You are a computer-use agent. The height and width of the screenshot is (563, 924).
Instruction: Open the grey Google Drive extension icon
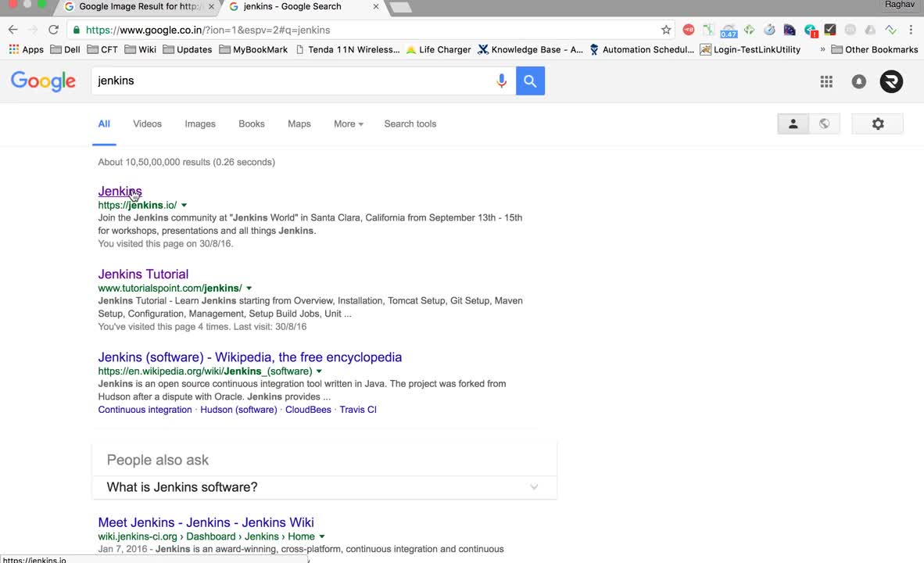tap(870, 30)
